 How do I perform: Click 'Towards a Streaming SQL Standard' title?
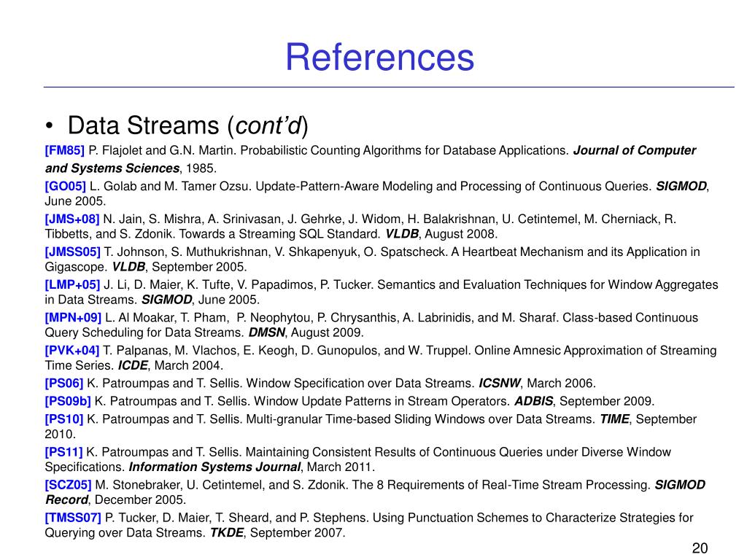(279, 234)
